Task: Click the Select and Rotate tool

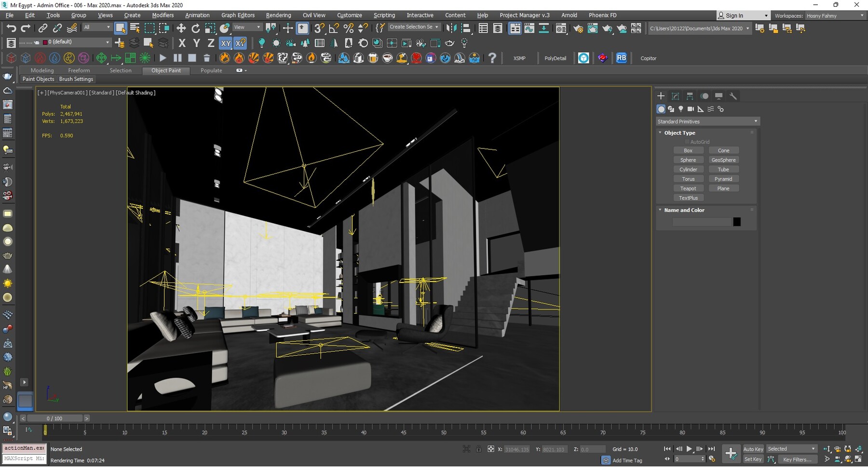Action: click(x=196, y=28)
